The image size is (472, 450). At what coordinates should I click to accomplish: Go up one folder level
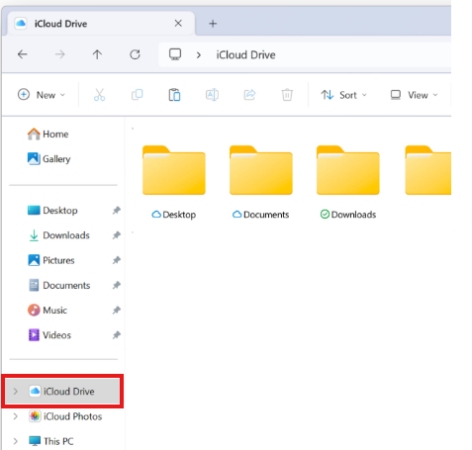click(97, 54)
